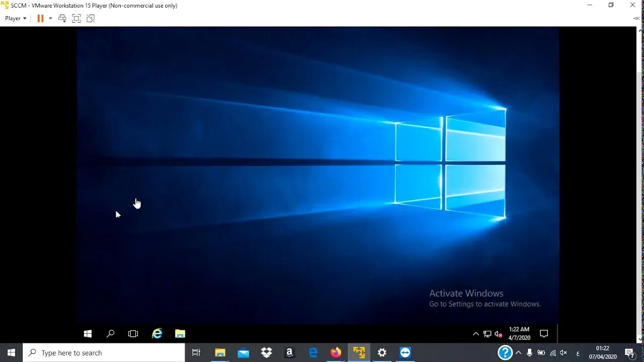Open Task View in the guest VM
This screenshot has width=644, height=362.
(x=133, y=333)
